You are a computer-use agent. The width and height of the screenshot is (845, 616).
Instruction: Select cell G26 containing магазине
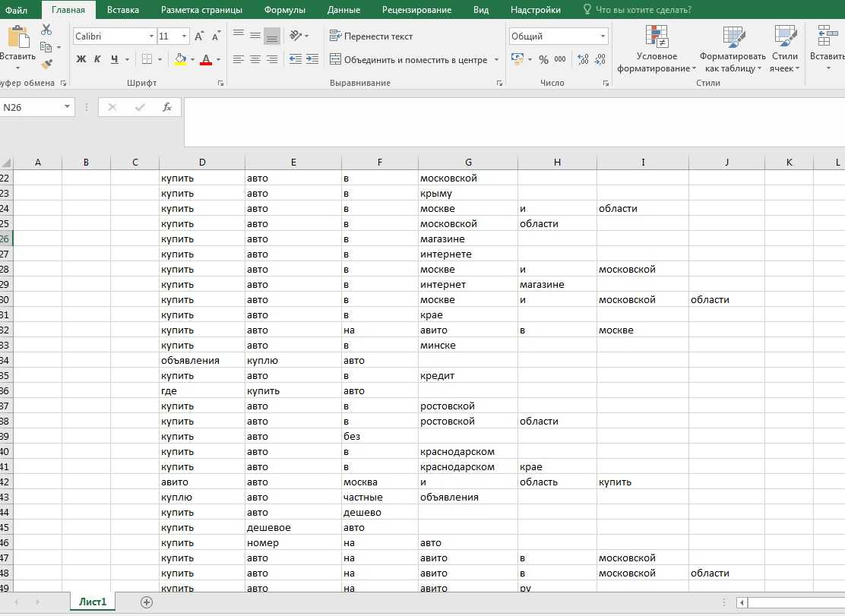467,239
